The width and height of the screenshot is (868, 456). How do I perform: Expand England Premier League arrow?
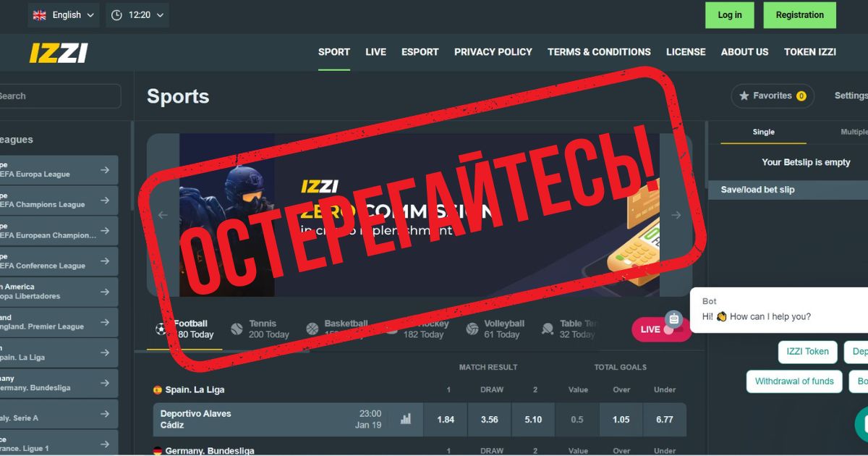(x=105, y=321)
